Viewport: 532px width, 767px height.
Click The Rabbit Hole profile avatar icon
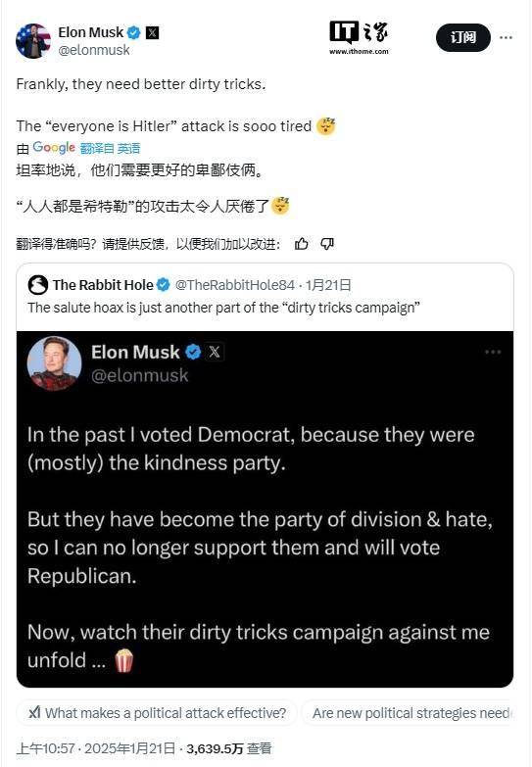(37, 285)
